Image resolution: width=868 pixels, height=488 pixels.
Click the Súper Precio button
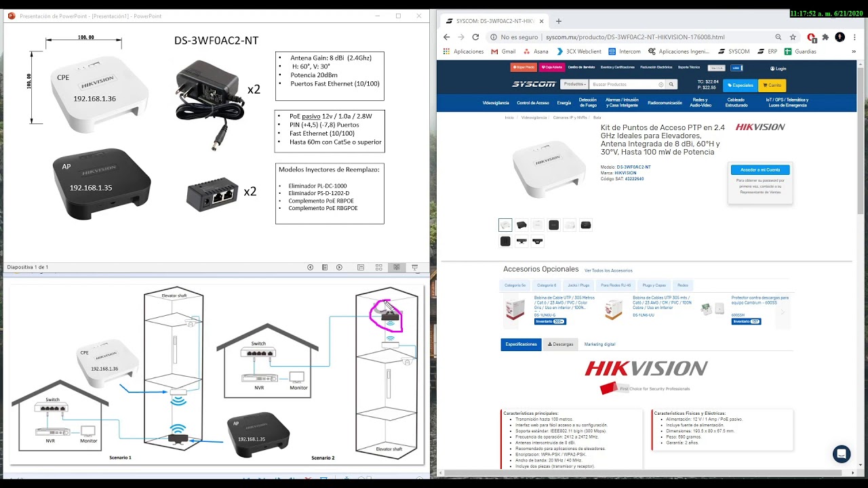523,67
